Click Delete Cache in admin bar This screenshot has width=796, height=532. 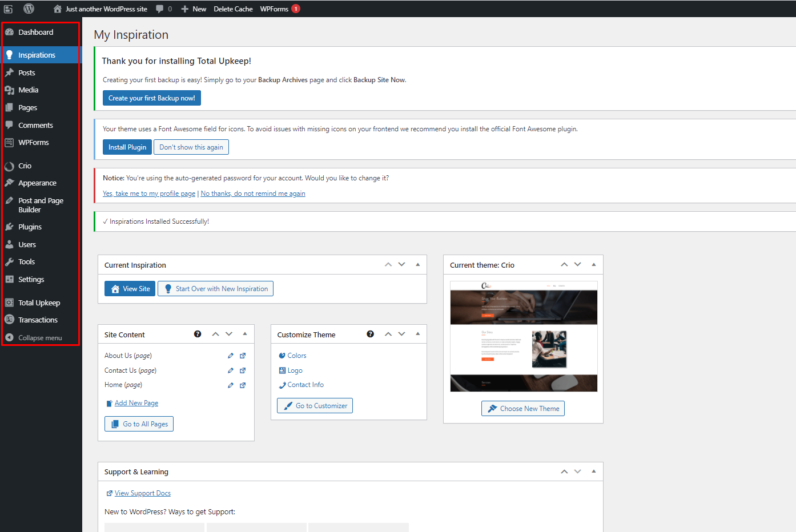pyautogui.click(x=233, y=9)
